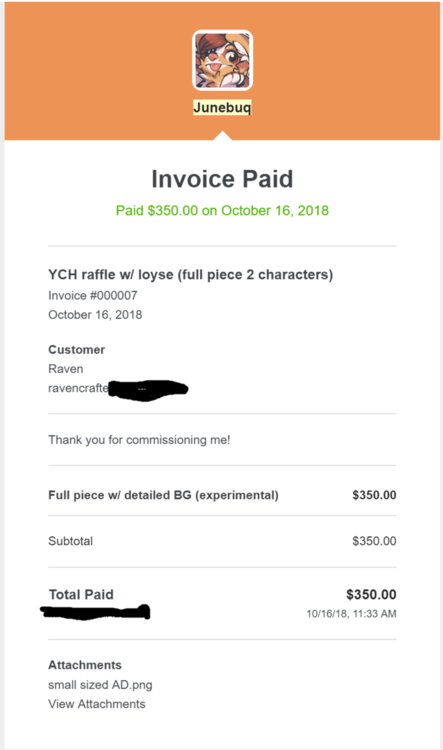Click the Junebuq avatar image

[x=222, y=60]
